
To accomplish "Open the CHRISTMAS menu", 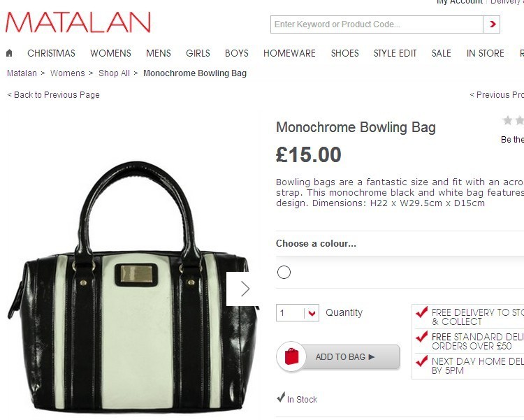I will [51, 53].
